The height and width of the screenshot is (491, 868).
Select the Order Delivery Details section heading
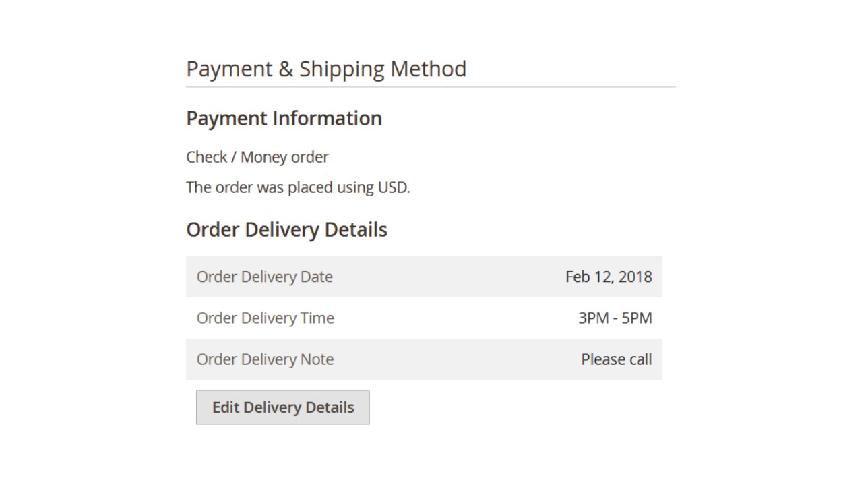(x=286, y=230)
